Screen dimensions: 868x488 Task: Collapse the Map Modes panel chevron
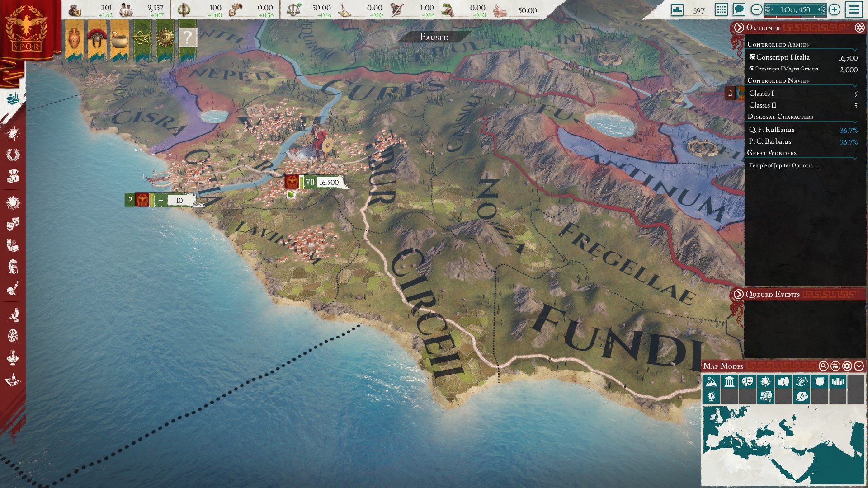(859, 366)
